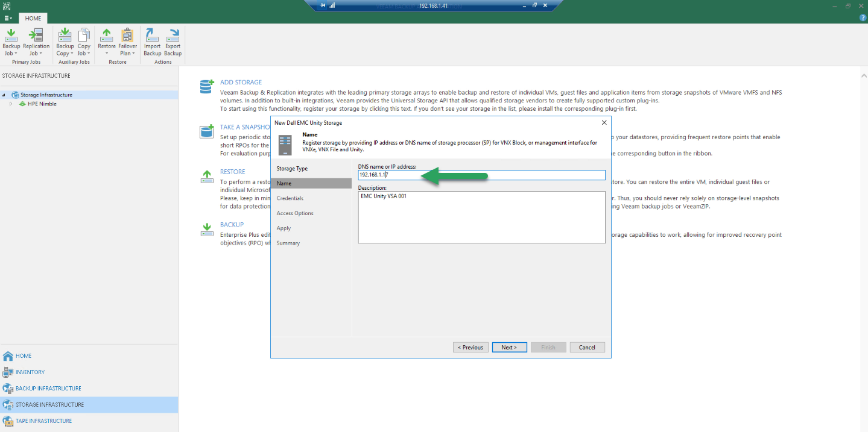The width and height of the screenshot is (868, 432).
Task: Open the Tape Infrastructure pane
Action: (x=89, y=421)
